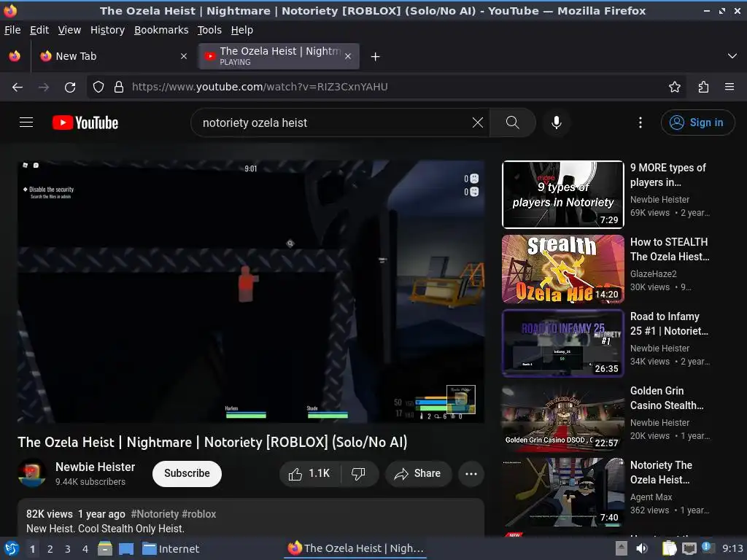Run search with the magnifier button
Viewport: 747px width, 560px height.
tap(512, 122)
